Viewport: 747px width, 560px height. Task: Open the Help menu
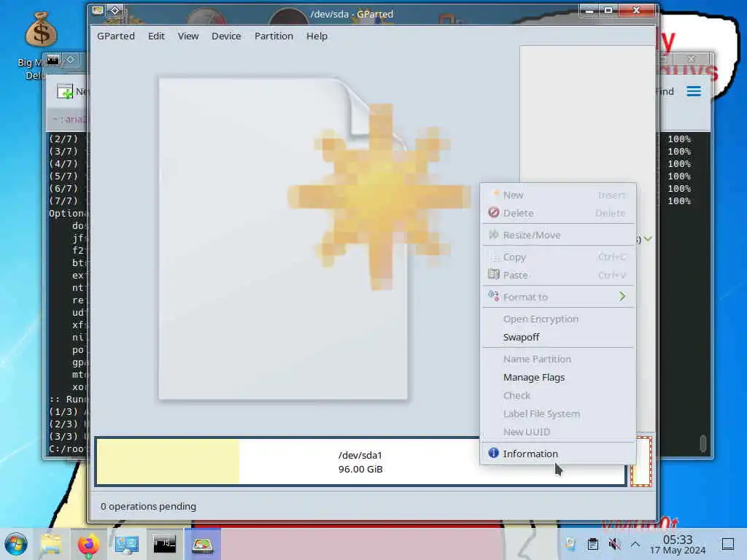point(317,36)
